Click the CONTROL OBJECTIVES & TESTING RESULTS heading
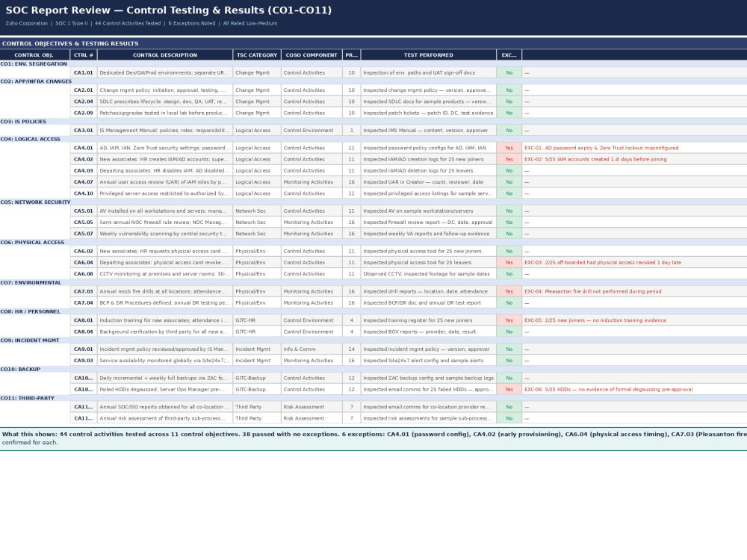The height and width of the screenshot is (560, 747). [x=70, y=43]
